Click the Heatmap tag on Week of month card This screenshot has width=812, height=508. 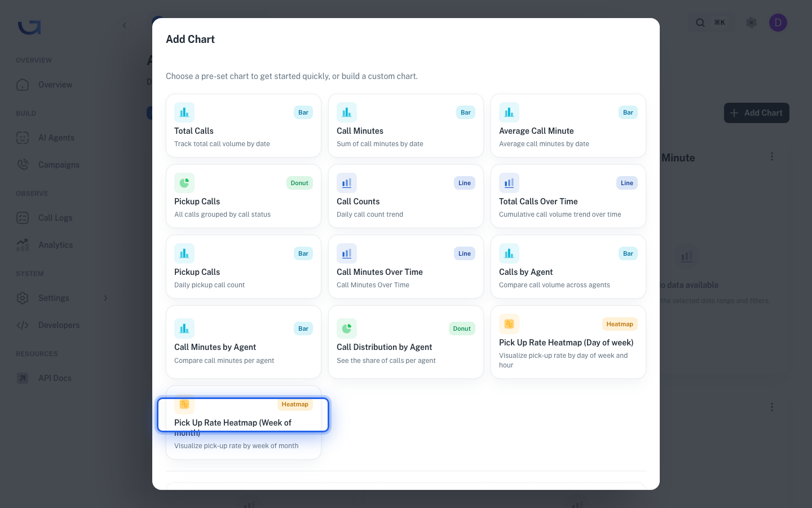(295, 404)
